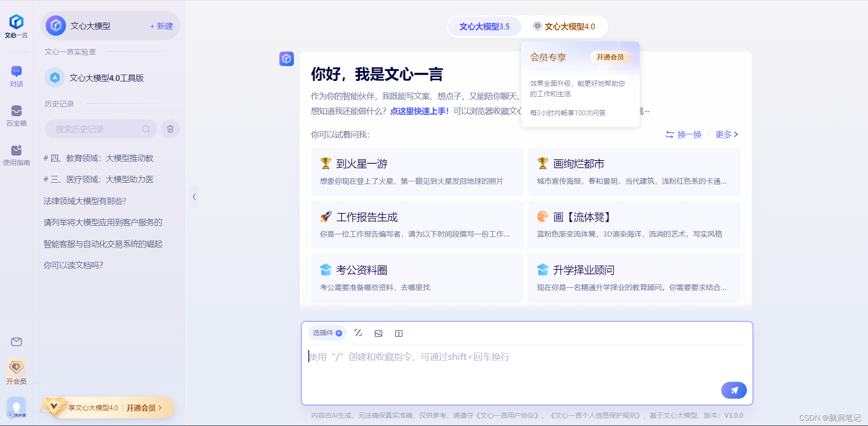Switch to 文心大模型4.0 tab
Viewport: 868px width, 426px height.
coord(564,27)
